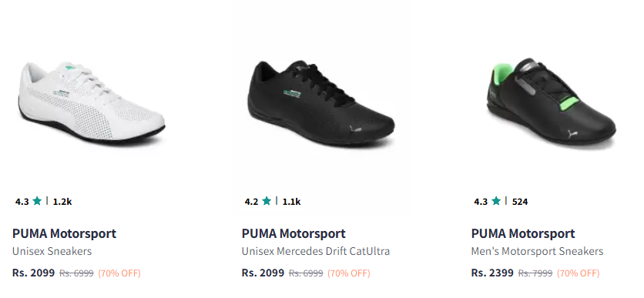Click the struck-through Rs. 7999 price
This screenshot has width=644, height=298.
pyautogui.click(x=535, y=273)
